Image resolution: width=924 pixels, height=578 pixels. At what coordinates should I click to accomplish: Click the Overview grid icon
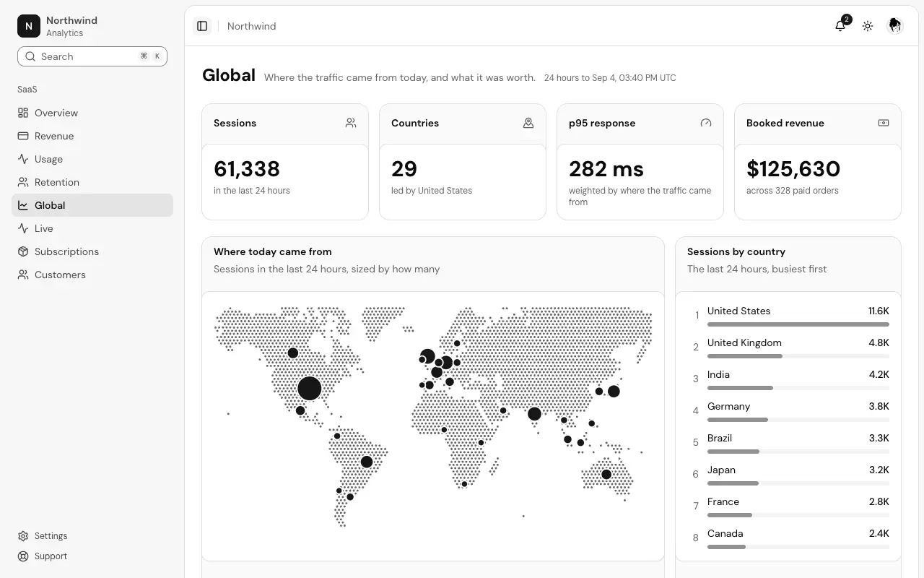click(23, 113)
